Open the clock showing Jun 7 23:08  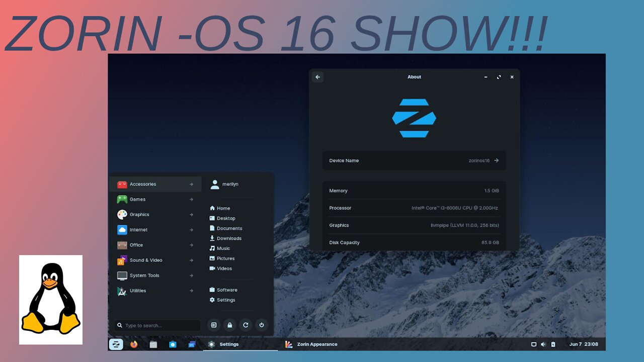tap(584, 344)
